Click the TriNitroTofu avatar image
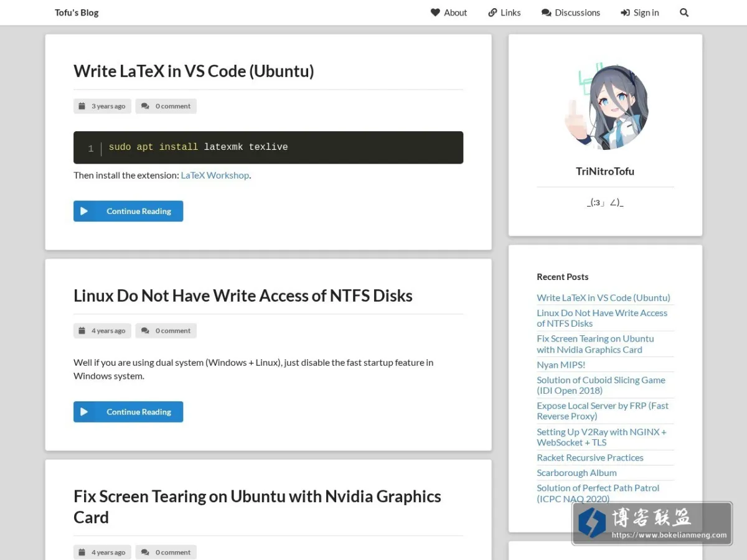 tap(606, 107)
